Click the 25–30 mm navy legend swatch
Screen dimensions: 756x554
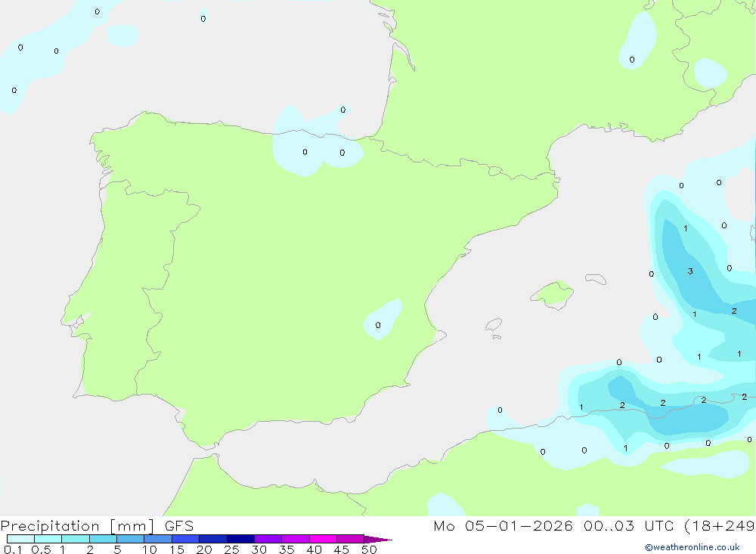[240, 539]
